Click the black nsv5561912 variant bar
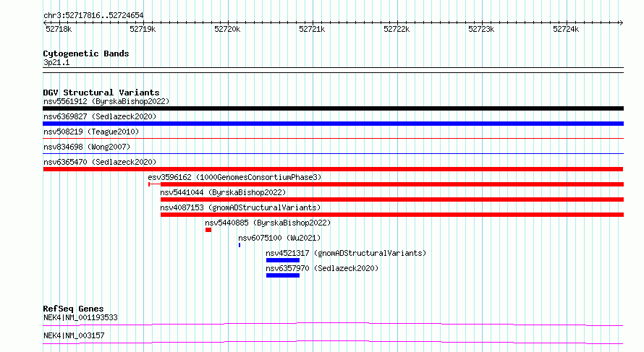 (333, 108)
